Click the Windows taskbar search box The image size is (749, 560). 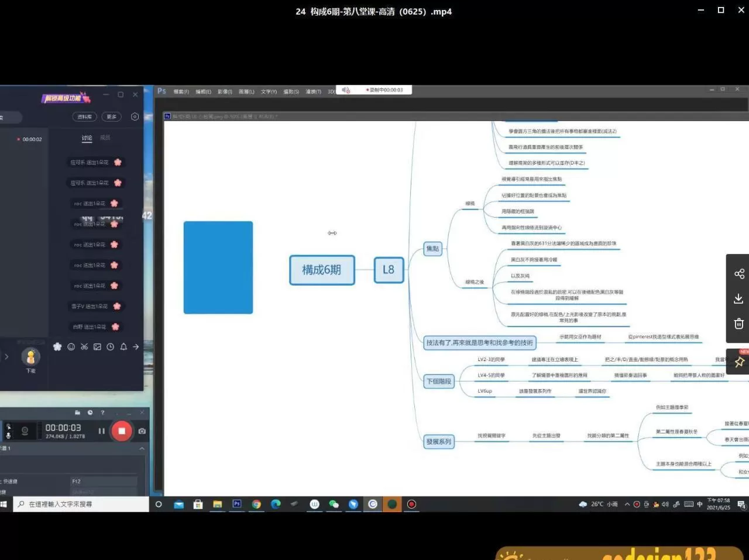(x=82, y=504)
